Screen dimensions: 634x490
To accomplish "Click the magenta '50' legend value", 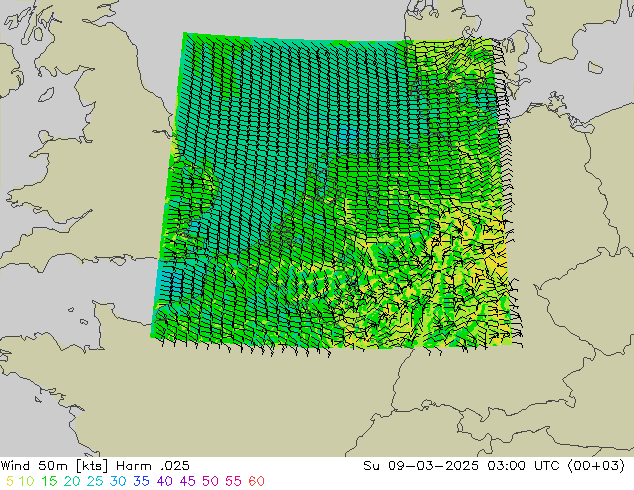I will (x=210, y=481).
